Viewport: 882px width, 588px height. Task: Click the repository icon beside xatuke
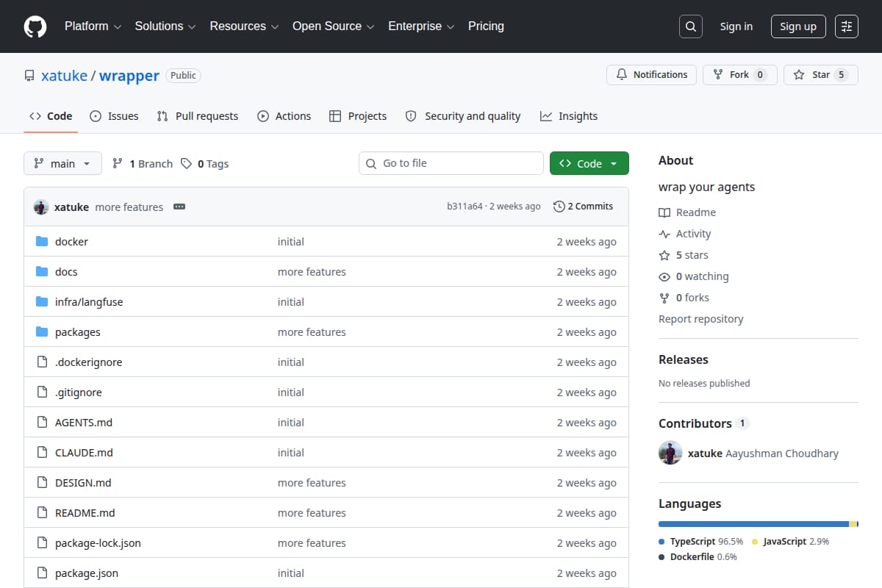click(29, 76)
